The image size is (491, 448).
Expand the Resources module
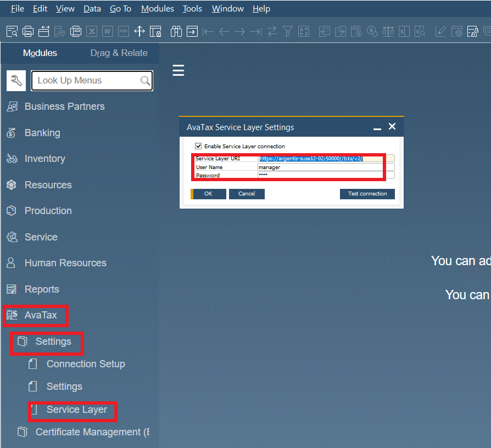pos(48,184)
